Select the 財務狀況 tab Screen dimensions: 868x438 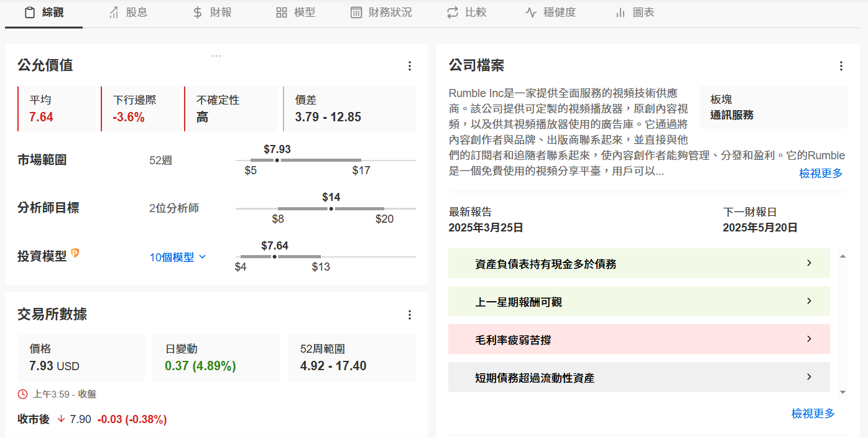tap(381, 13)
